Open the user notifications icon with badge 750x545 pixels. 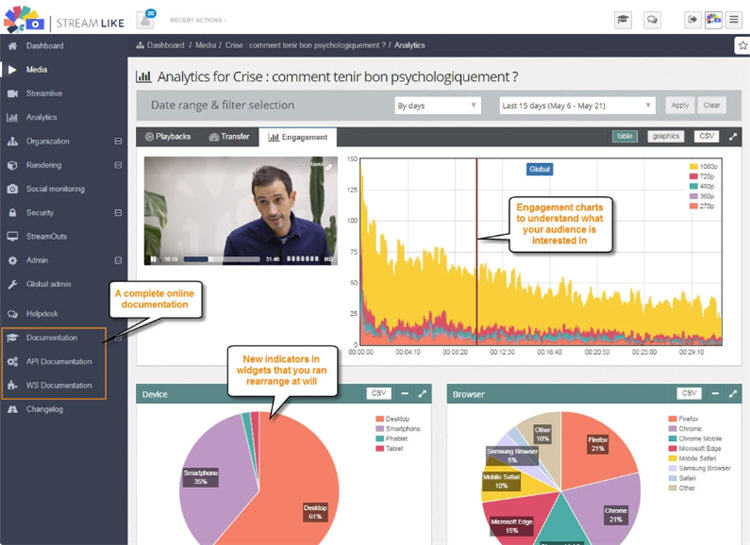tap(145, 20)
